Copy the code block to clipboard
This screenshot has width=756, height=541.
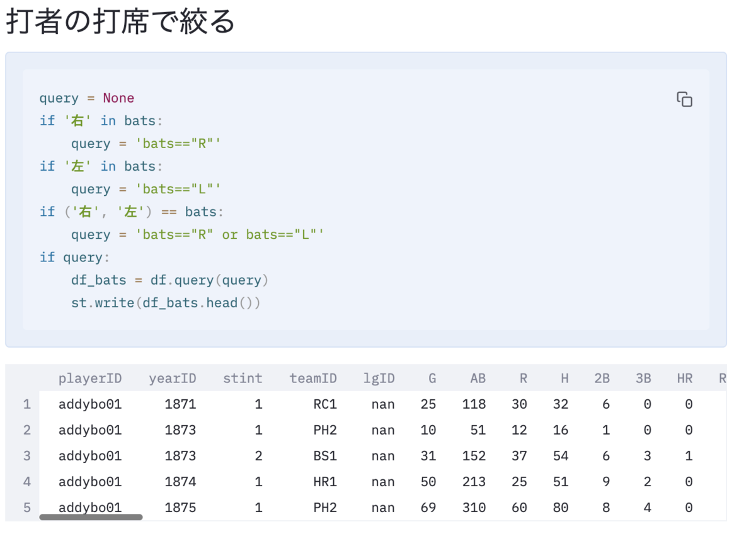[684, 100]
